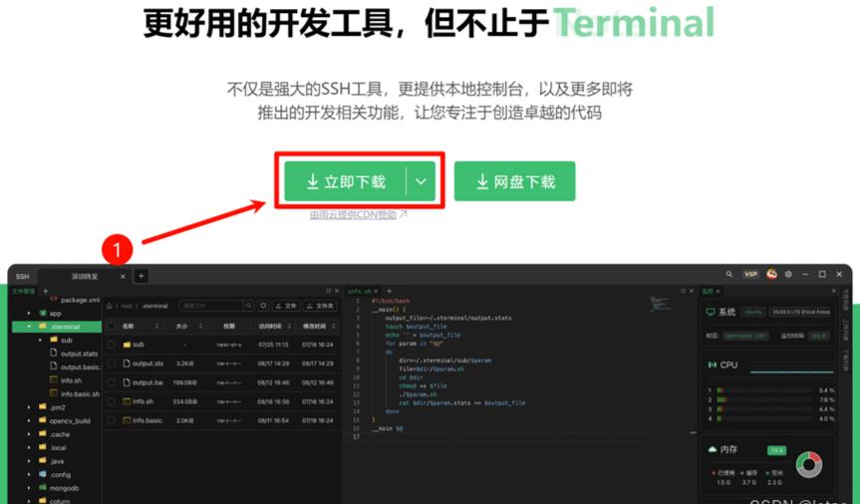
Task: Open the VIP badge icon
Action: [x=750, y=275]
